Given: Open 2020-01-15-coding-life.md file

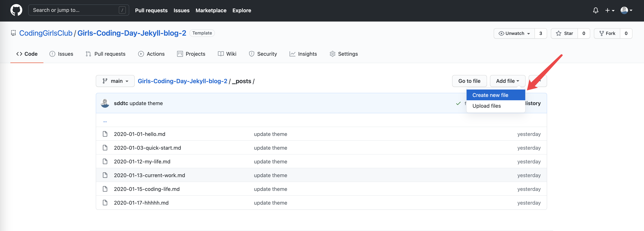Looking at the screenshot, I should click(146, 189).
